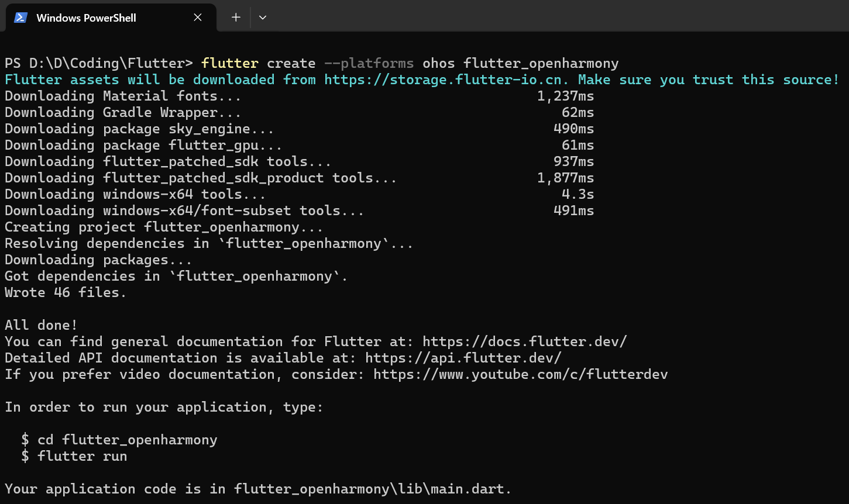Click 'Downloading Gradle Wrapper...' line

click(x=123, y=112)
